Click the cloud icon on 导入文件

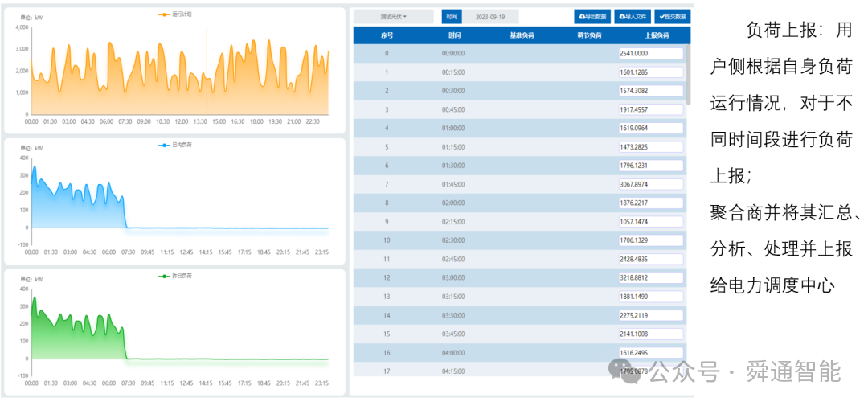click(621, 17)
